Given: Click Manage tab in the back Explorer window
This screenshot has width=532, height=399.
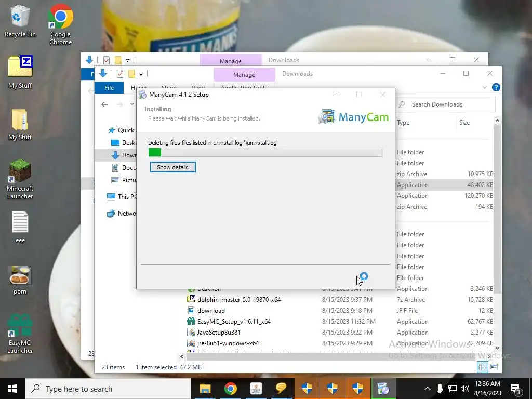Looking at the screenshot, I should [230, 61].
